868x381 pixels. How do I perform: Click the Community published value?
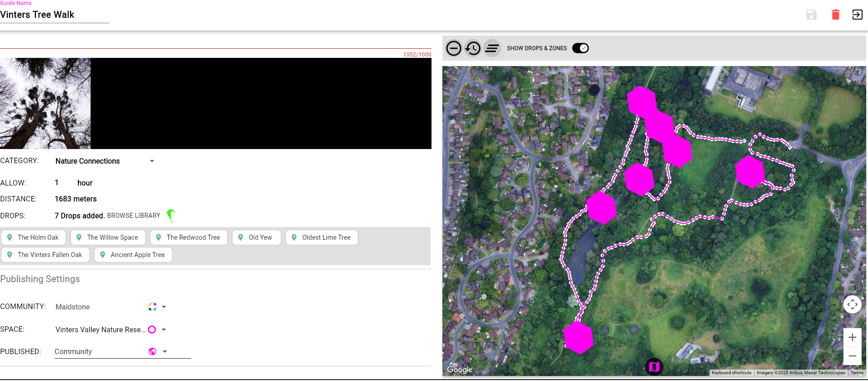tap(73, 351)
